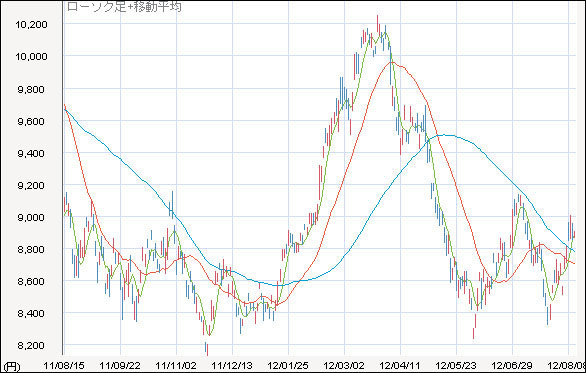Click the 8,400 price axis label
586x373 pixels.
click(x=31, y=313)
